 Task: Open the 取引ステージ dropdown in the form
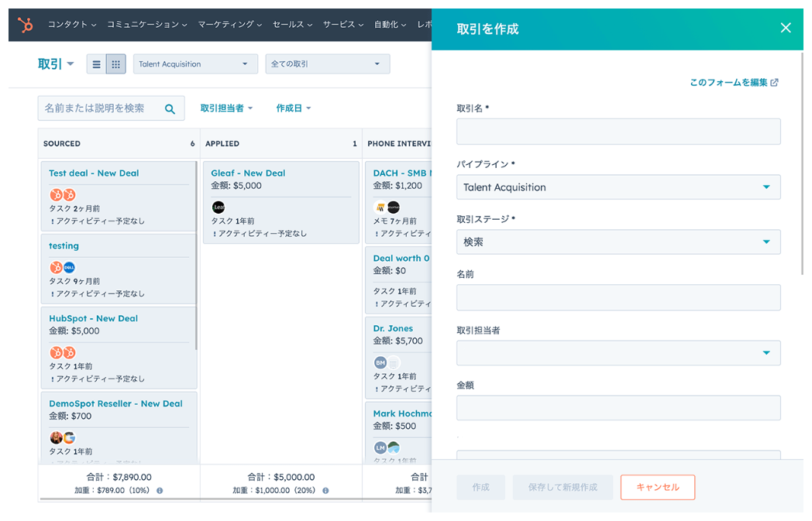click(x=618, y=242)
